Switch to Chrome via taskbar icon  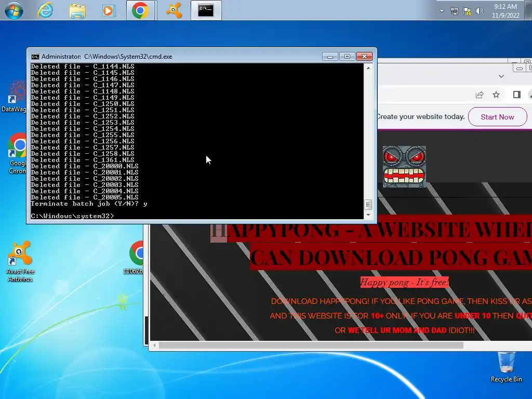point(140,10)
